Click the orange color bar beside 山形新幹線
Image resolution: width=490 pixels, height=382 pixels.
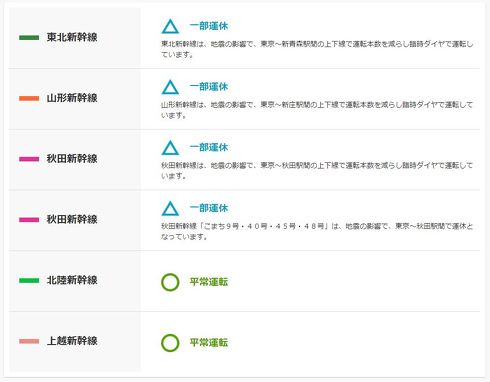click(29, 98)
